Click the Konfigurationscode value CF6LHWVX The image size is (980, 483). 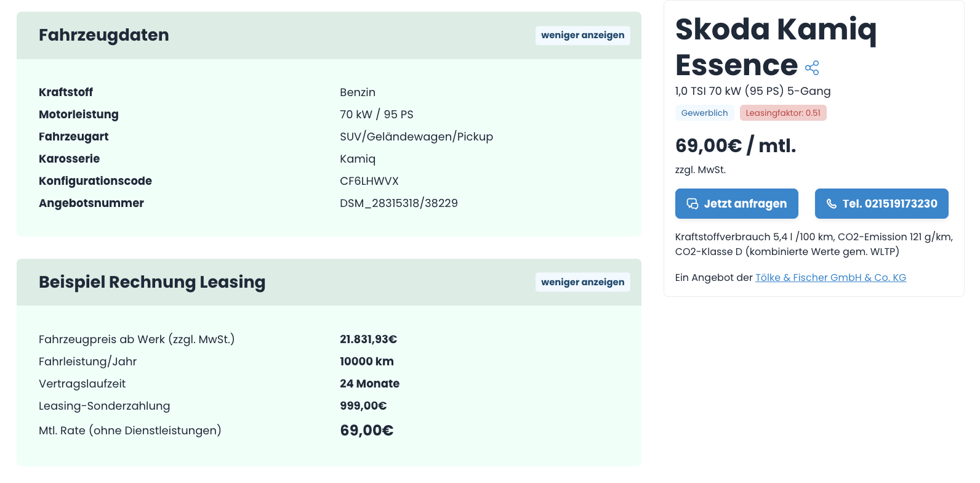(x=369, y=181)
